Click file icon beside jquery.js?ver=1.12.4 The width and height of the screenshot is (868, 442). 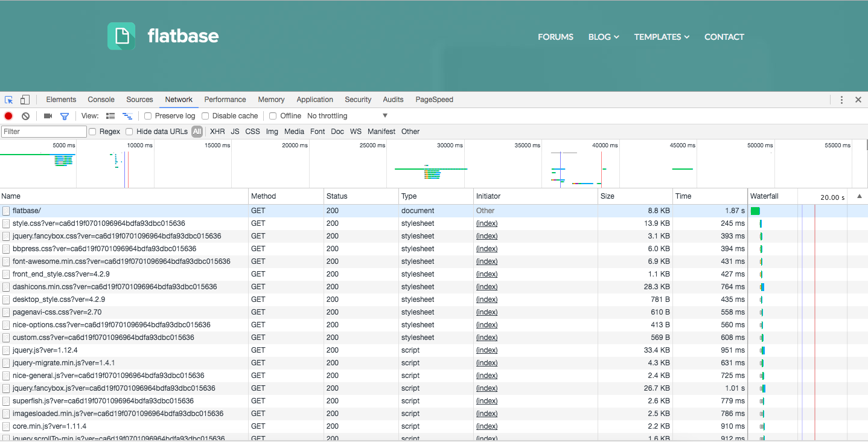pos(6,350)
